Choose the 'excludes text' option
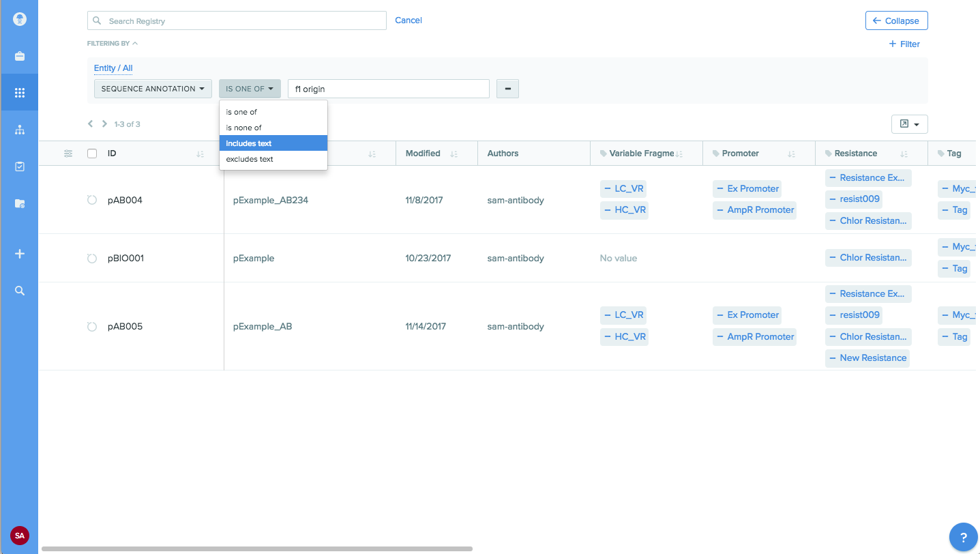The width and height of the screenshot is (980, 554). pyautogui.click(x=273, y=159)
